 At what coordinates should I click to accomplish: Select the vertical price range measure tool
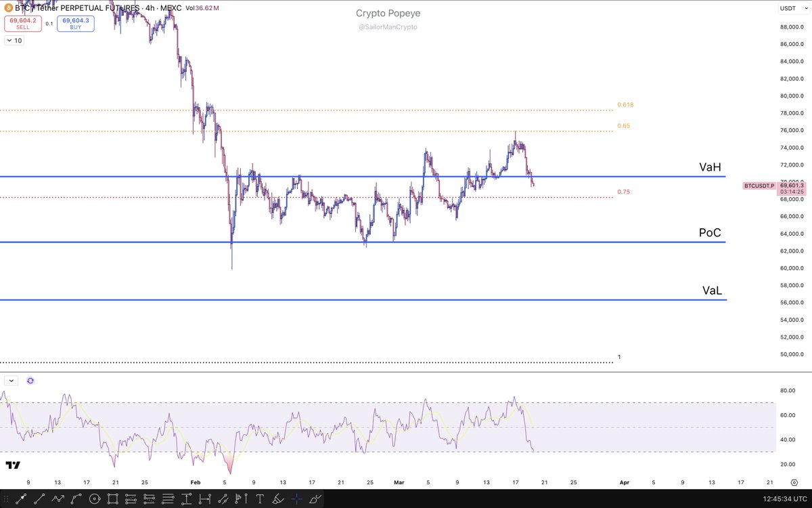click(186, 499)
